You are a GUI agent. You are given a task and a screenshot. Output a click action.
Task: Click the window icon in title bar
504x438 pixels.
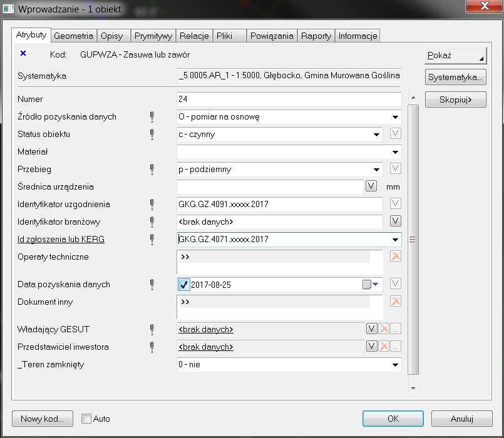8,9
